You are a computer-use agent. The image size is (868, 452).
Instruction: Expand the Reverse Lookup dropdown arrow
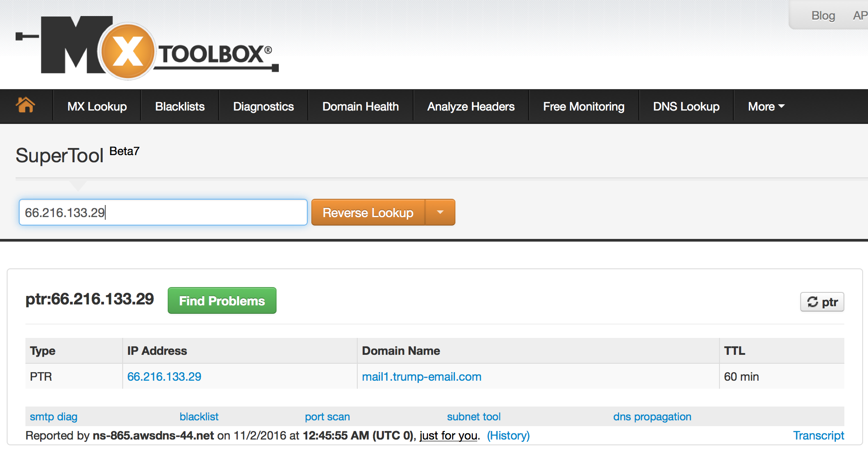point(440,213)
